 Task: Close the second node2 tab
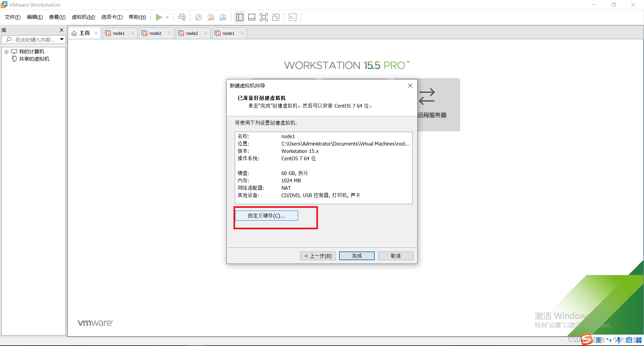(206, 33)
